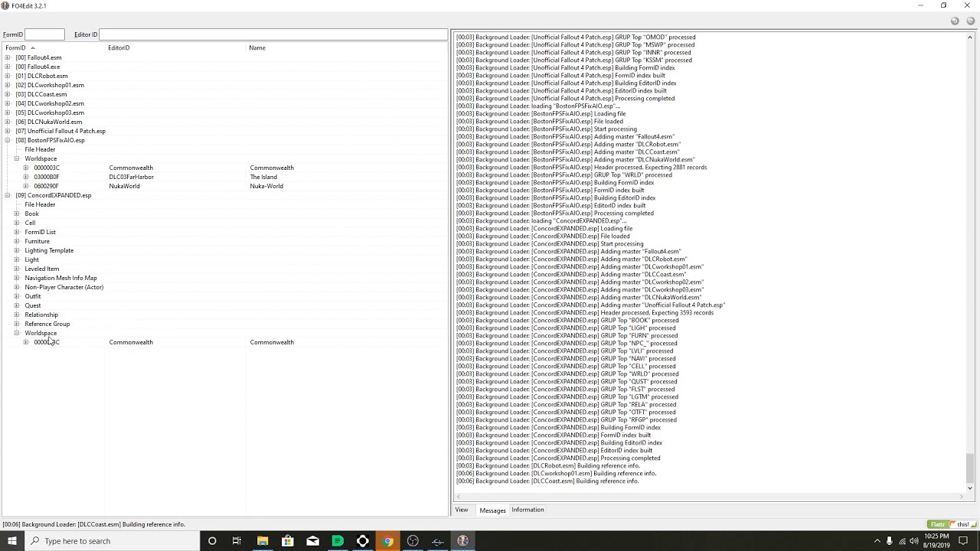This screenshot has width=980, height=551.
Task: Click the forward navigation arrow above messages
Action: 970,21
